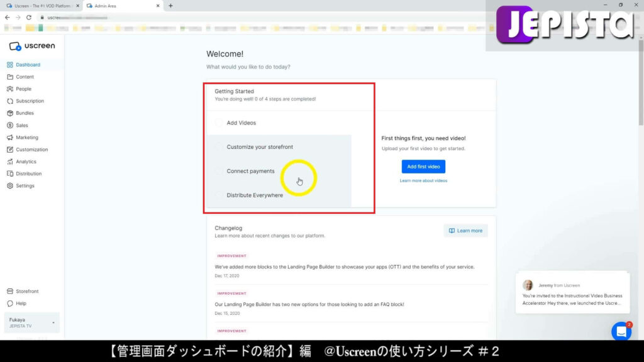Click the Add Videos step label
The width and height of the screenshot is (644, 362).
241,123
